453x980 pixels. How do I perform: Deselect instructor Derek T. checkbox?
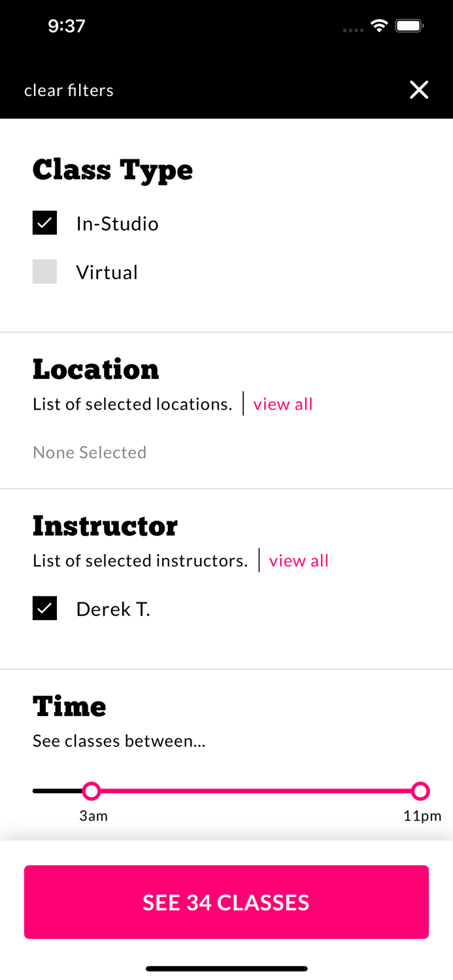(x=44, y=608)
